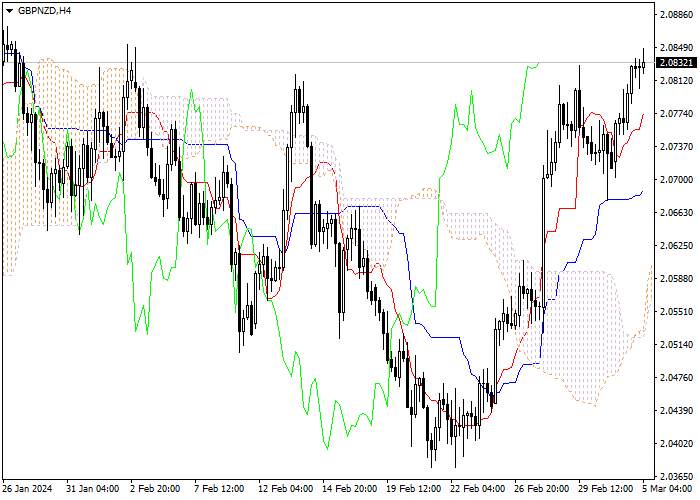700x500 pixels.
Task: Click the 2 Feb 20:00 time label
Action: 155,489
